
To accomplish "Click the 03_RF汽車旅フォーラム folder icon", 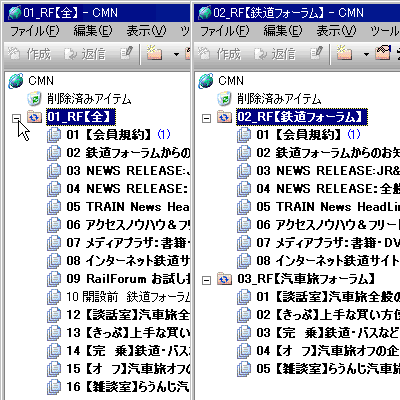I will (224, 279).
